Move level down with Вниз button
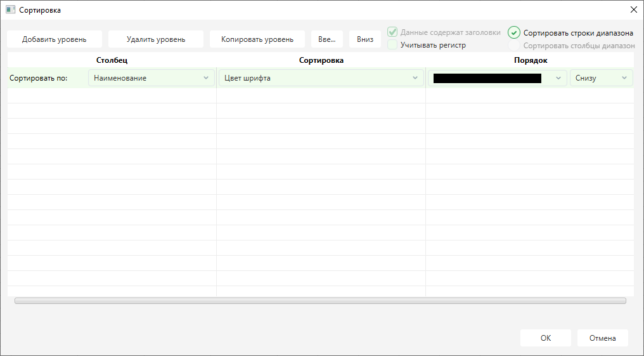 pos(365,39)
